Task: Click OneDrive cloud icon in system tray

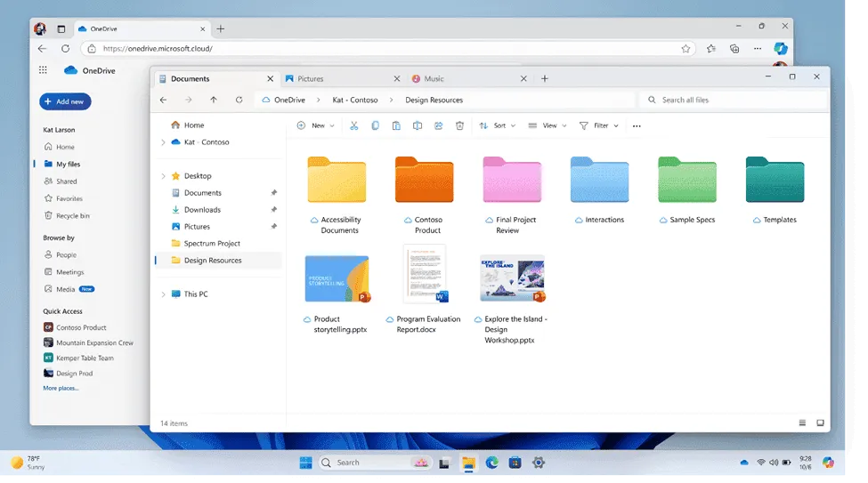Action: pos(744,463)
